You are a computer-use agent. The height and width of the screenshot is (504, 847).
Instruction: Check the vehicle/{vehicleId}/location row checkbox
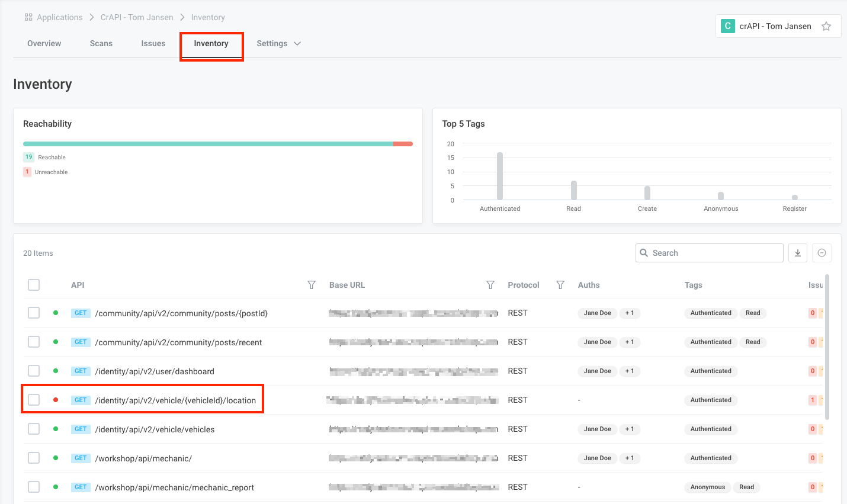click(x=34, y=400)
